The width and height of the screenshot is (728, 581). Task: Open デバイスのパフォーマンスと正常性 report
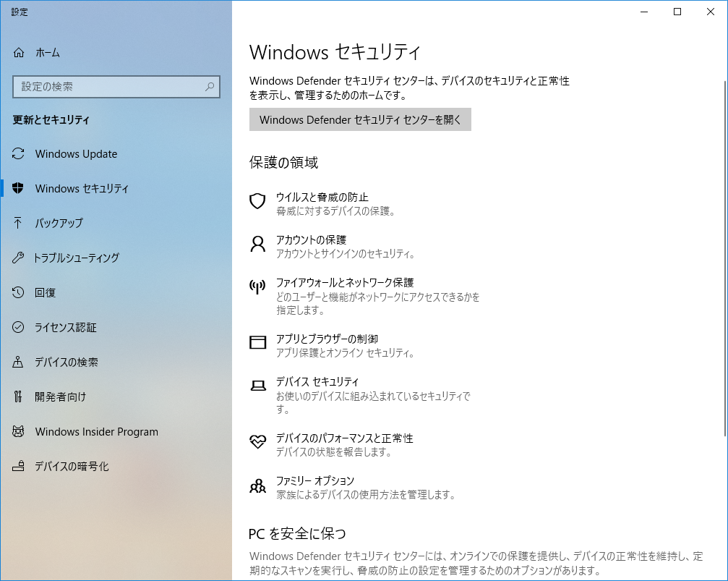click(345, 438)
